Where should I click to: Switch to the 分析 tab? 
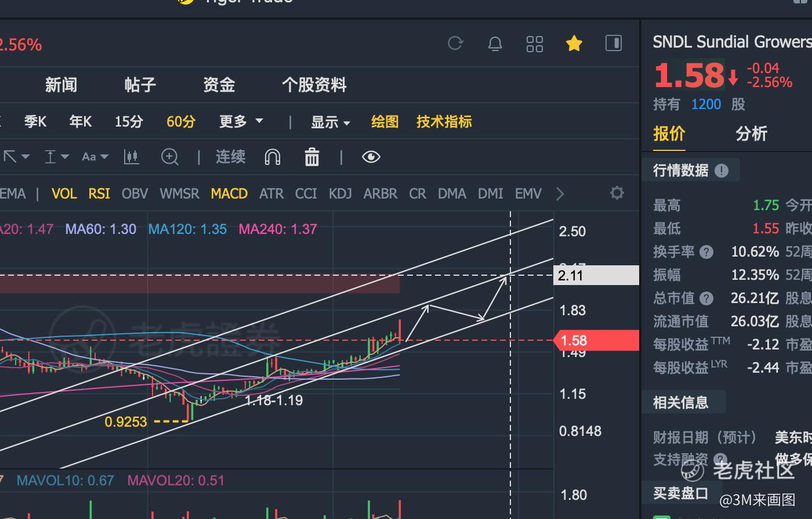tap(752, 134)
